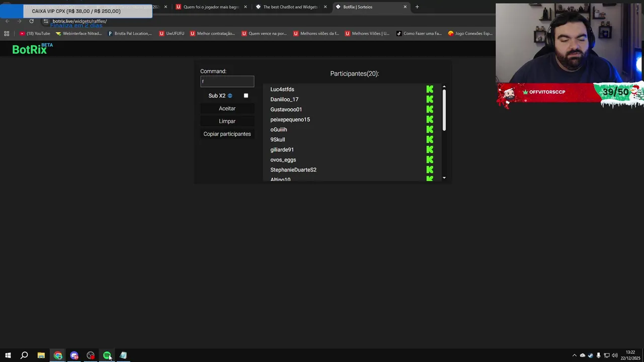Click the Kick icon beside Daniiloo_17
The width and height of the screenshot is (644, 362).
pos(430,100)
